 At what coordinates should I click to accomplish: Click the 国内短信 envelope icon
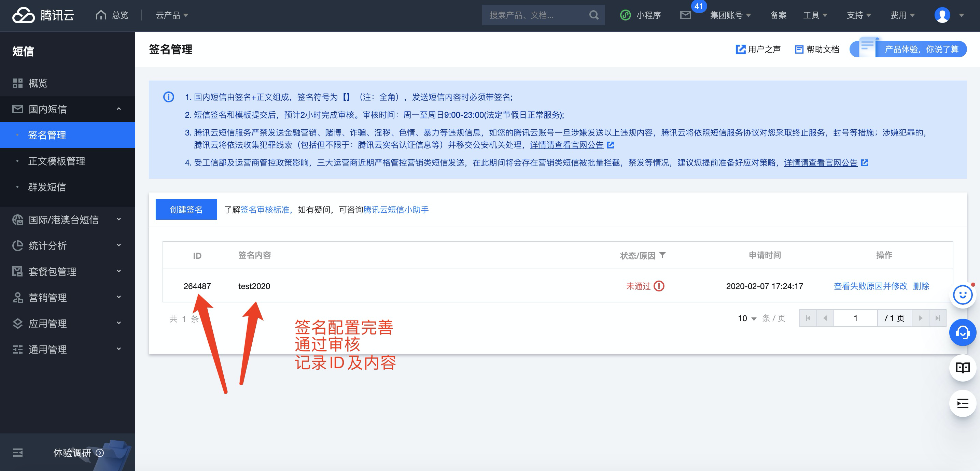click(x=17, y=109)
